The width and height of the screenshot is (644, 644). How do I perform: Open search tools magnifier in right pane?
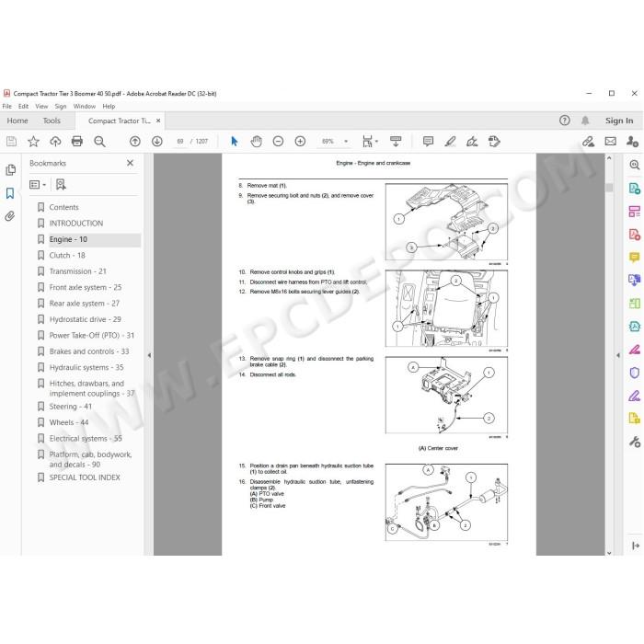634,165
